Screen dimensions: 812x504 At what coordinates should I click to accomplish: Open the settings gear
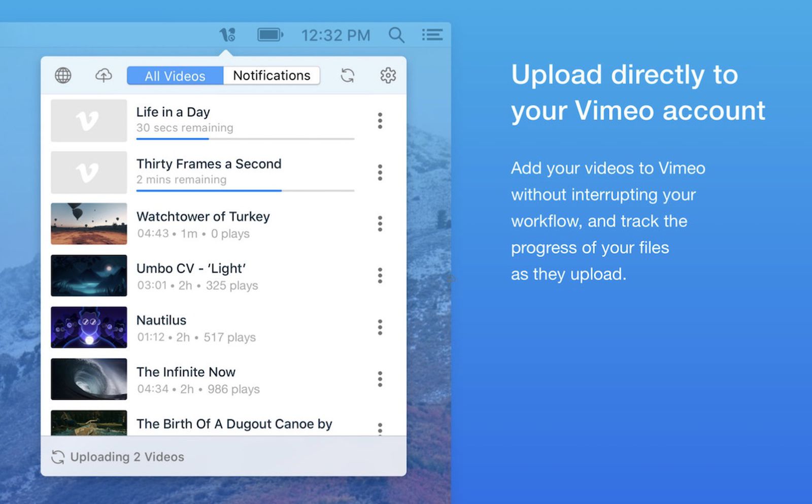click(388, 75)
